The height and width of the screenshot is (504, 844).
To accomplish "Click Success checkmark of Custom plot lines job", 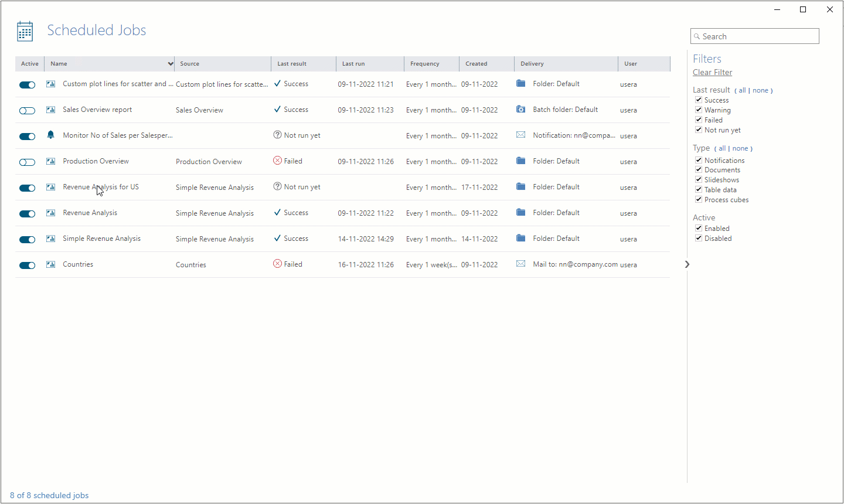I will [x=277, y=84].
